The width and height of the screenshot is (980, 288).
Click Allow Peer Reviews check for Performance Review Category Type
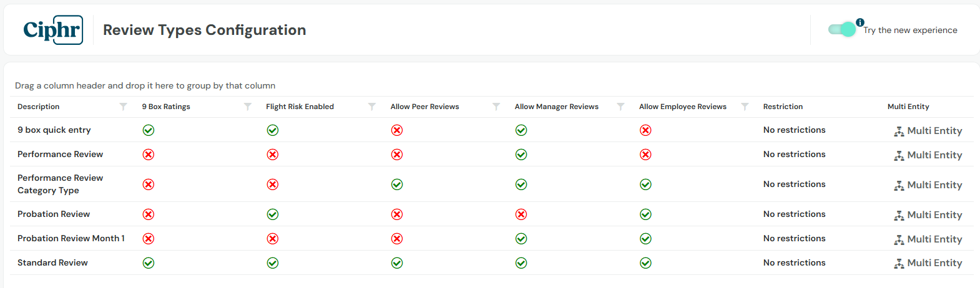click(397, 185)
